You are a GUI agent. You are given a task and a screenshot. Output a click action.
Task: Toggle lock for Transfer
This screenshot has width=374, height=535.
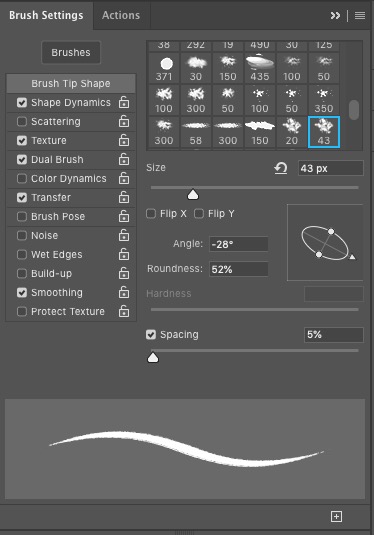124,197
